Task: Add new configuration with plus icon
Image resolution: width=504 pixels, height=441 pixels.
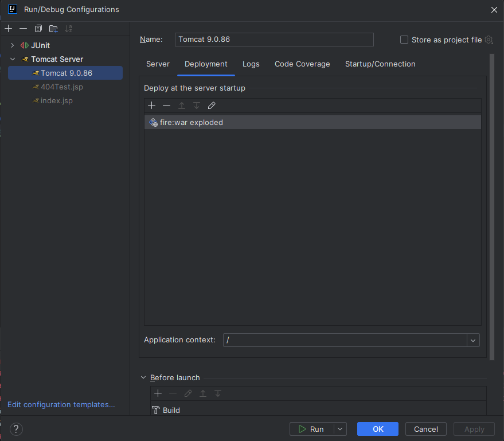Action: (9, 29)
